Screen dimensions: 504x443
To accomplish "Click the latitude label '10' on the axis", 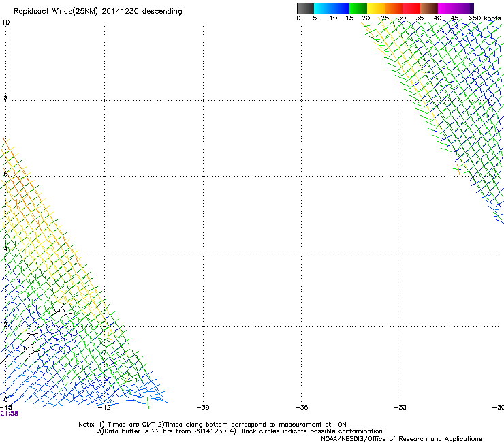I will (5, 22).
